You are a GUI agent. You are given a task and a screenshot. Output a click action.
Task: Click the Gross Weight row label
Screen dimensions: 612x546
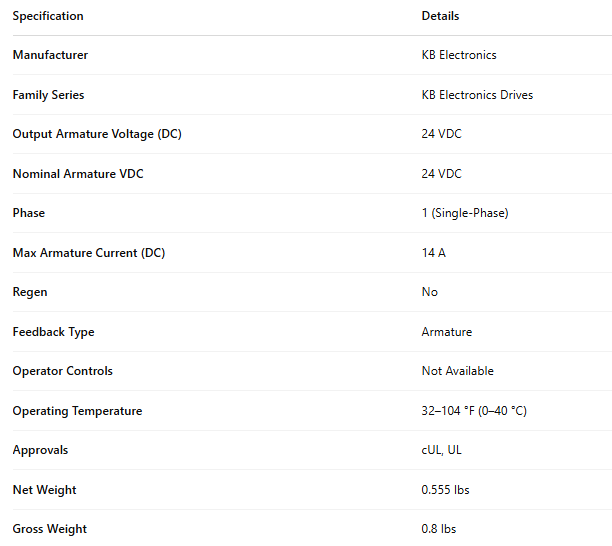pos(50,529)
